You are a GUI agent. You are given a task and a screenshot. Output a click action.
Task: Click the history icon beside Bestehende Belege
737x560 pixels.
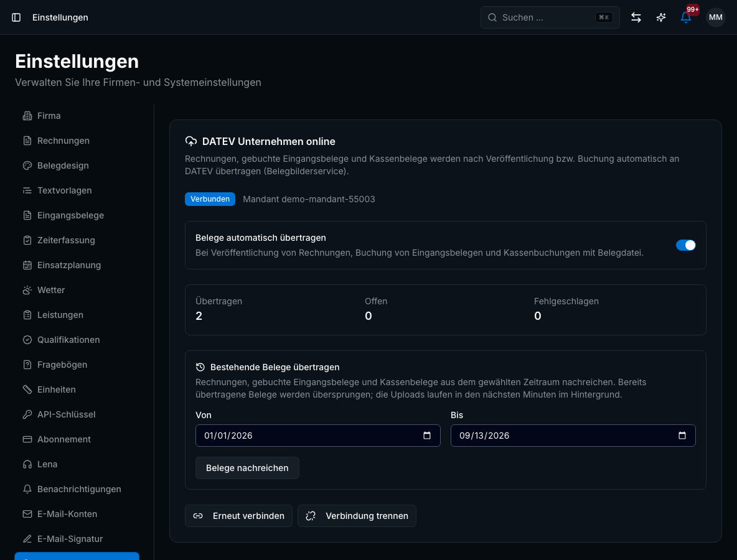pyautogui.click(x=200, y=367)
